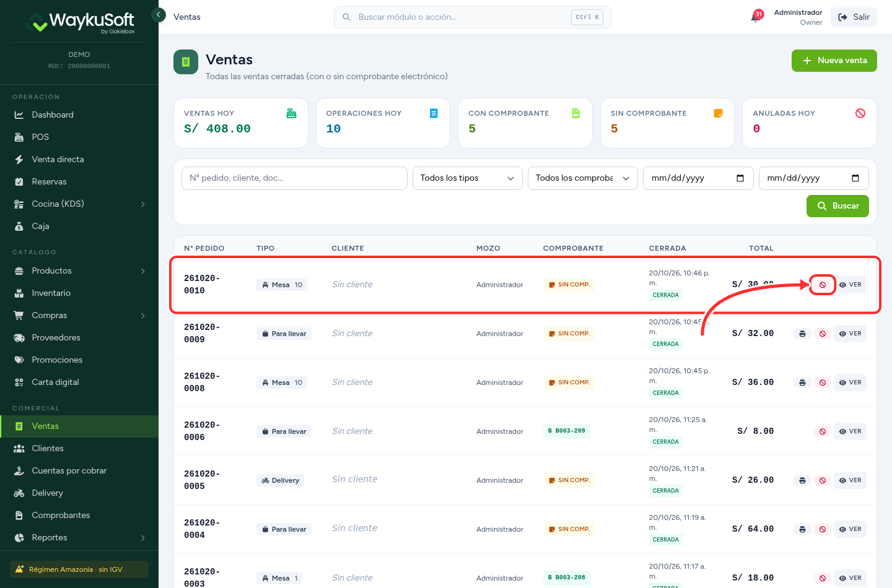
Task: Open the Todos los comprobantes dropdown
Action: pos(583,178)
